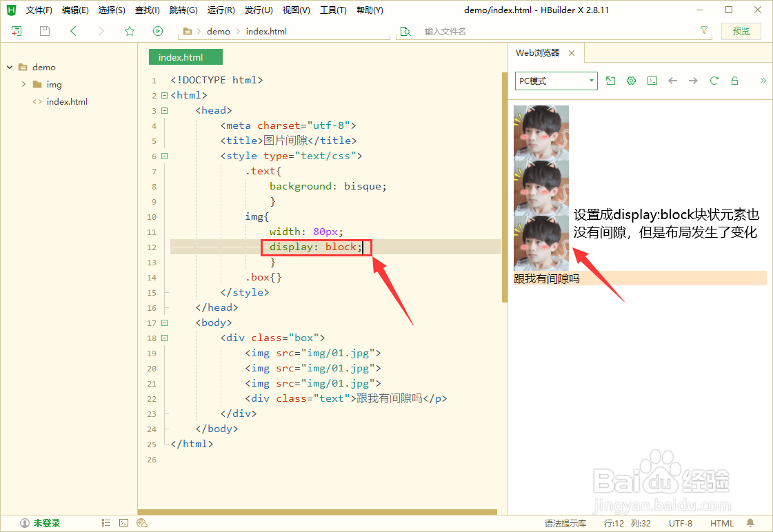This screenshot has height=532, width=773.
Task: Click the notification bell in the status bar
Action: [x=750, y=523]
